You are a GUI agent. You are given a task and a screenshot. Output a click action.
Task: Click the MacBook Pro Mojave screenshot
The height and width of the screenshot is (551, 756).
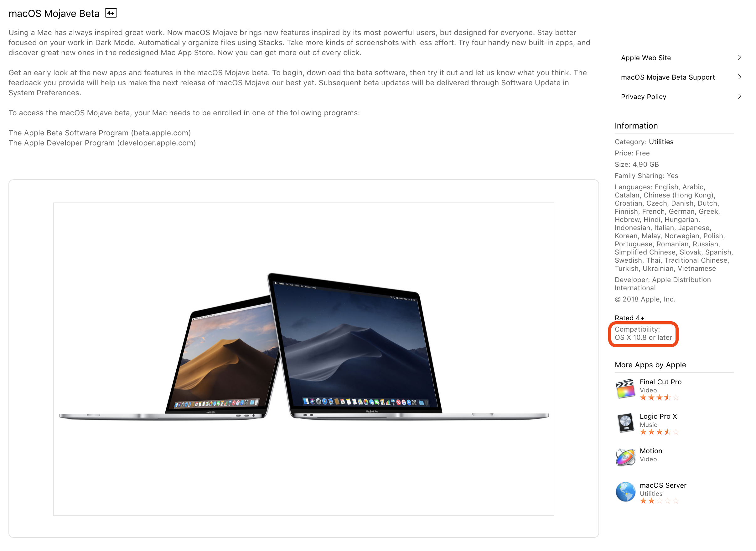[x=304, y=359]
